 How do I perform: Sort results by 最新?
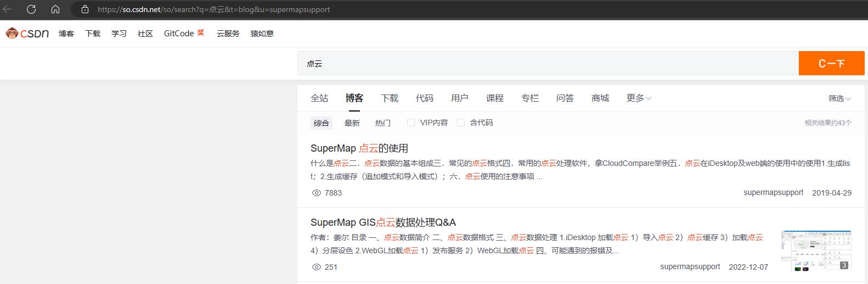352,123
